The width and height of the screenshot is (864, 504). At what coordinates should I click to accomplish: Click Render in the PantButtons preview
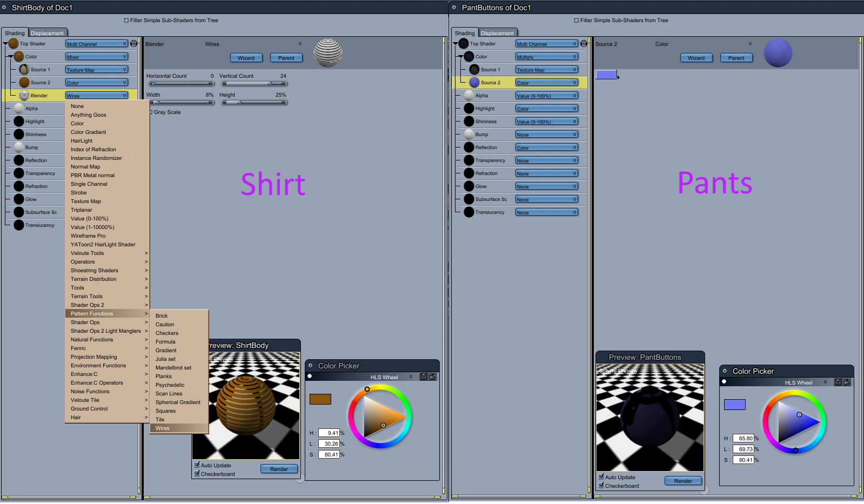click(x=683, y=481)
